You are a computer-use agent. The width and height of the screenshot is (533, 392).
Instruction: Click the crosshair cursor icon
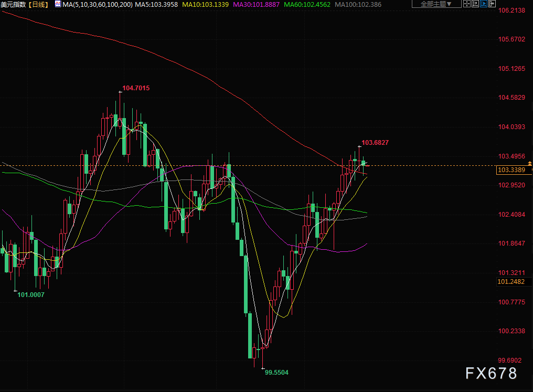(467, 4)
